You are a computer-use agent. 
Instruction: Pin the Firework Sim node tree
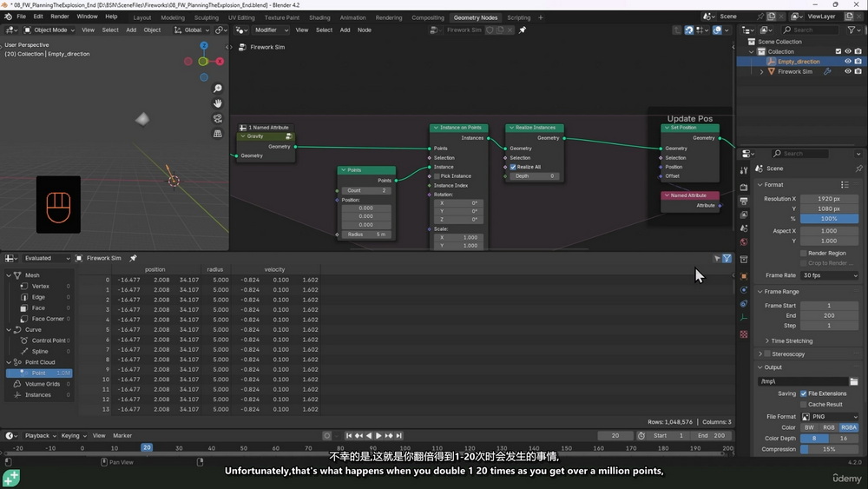[522, 30]
